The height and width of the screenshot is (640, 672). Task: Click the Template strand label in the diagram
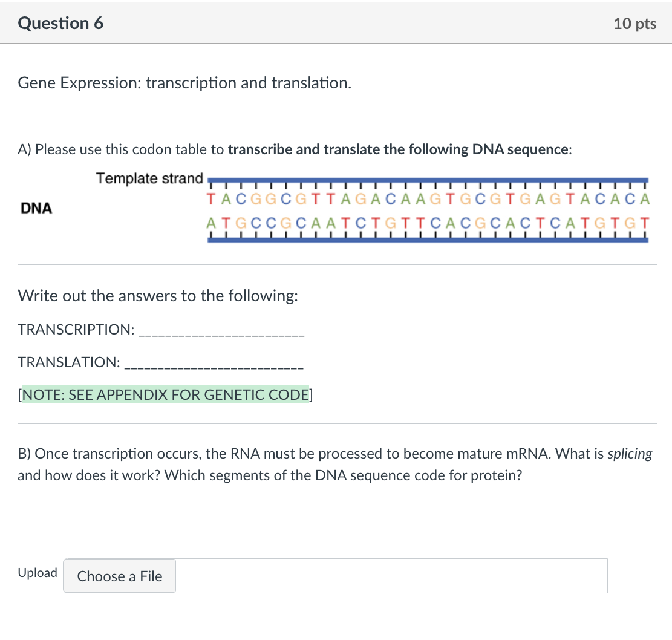(149, 178)
